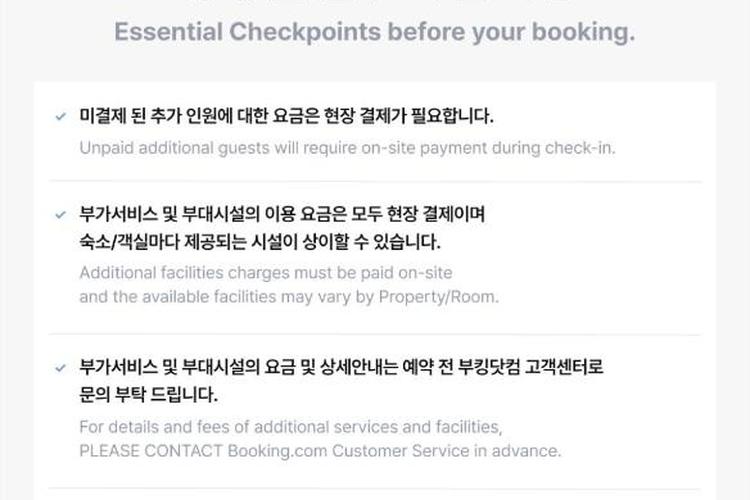Click the Korean line ending with '모두 현장 결제이며'
750x500 pixels.
282,214
